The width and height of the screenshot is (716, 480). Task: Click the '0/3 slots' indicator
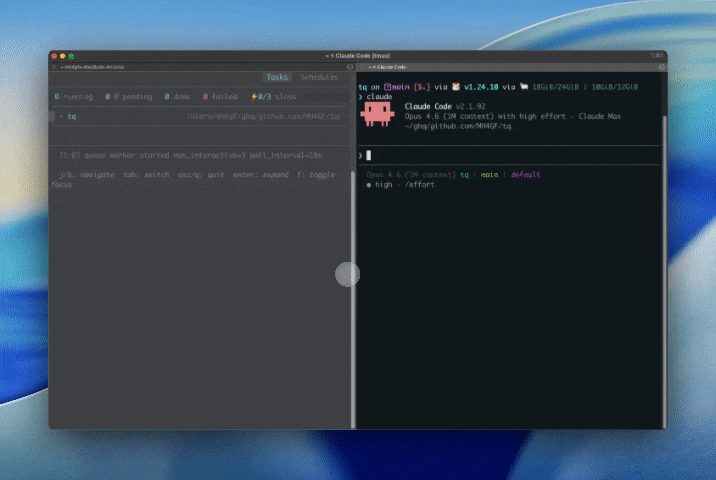point(277,97)
